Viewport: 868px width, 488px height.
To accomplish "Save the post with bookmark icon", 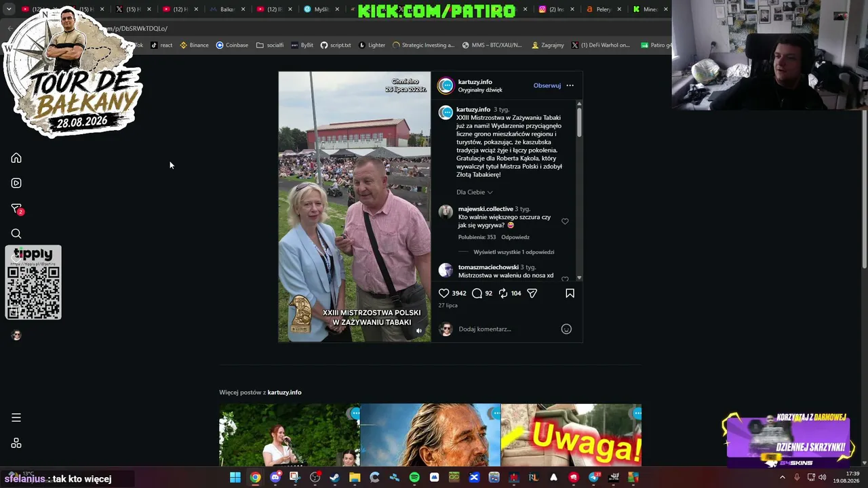I will pyautogui.click(x=570, y=293).
